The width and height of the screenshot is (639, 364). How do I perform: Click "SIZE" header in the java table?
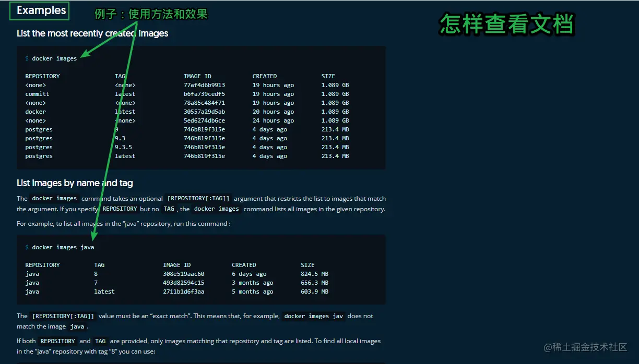[307, 265]
